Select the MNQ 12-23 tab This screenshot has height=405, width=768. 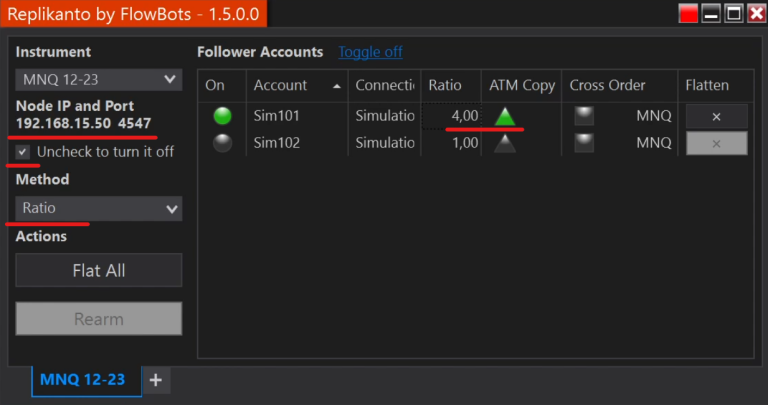[x=82, y=380]
